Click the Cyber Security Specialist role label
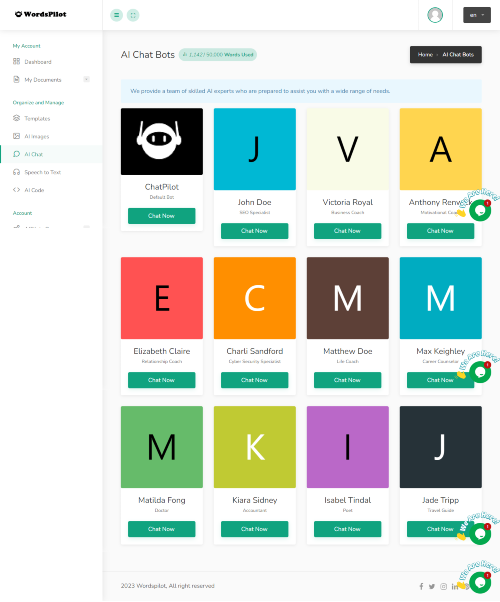Image resolution: width=500 pixels, height=602 pixels. click(255, 361)
